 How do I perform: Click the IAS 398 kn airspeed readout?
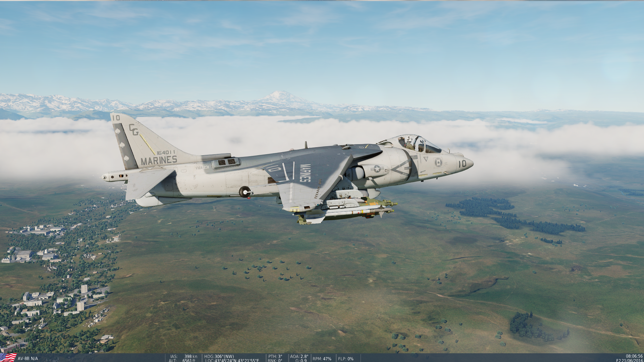pos(183,356)
